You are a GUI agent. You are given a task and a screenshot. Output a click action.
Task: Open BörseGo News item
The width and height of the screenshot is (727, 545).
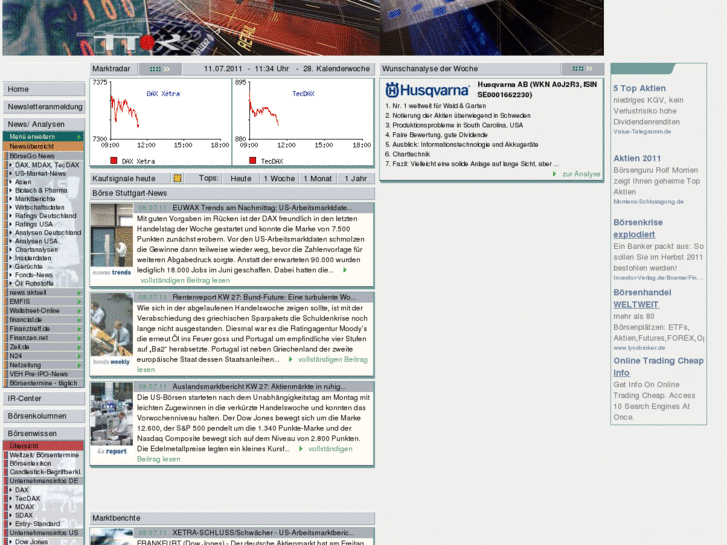click(44, 156)
